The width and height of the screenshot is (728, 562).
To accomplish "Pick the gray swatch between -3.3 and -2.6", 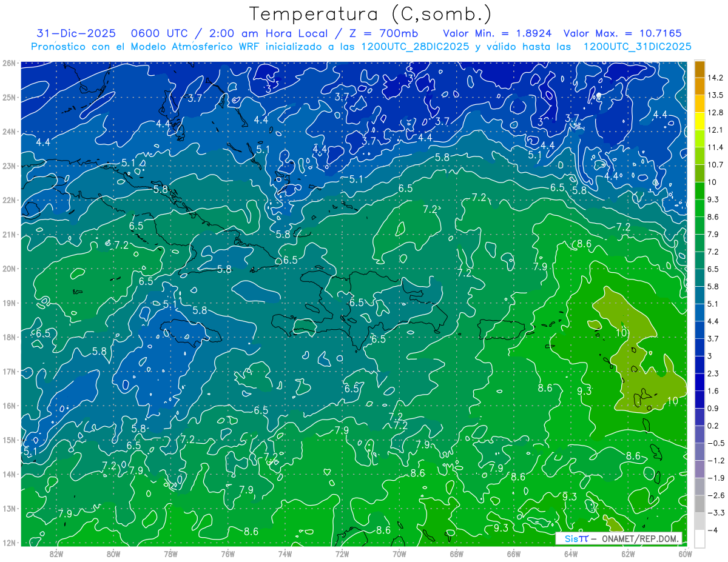I will [x=699, y=504].
